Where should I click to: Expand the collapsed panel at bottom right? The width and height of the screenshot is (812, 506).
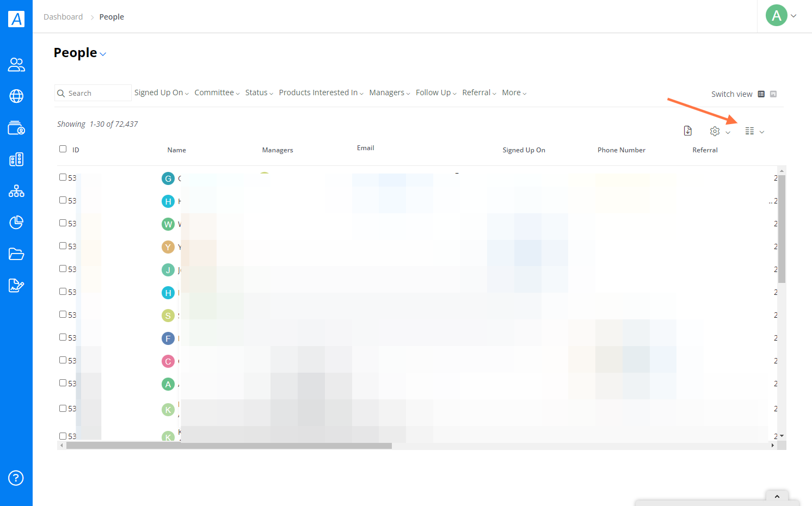(777, 496)
